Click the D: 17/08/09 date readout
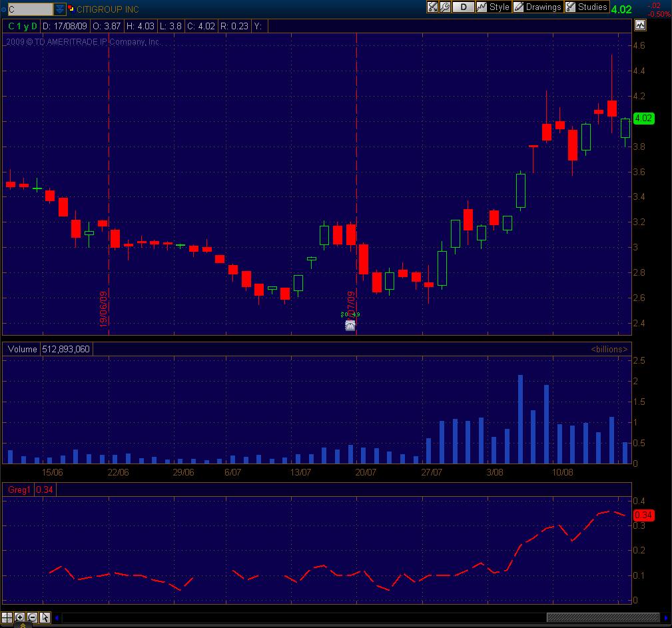Image resolution: width=672 pixels, height=628 pixels. (x=65, y=26)
